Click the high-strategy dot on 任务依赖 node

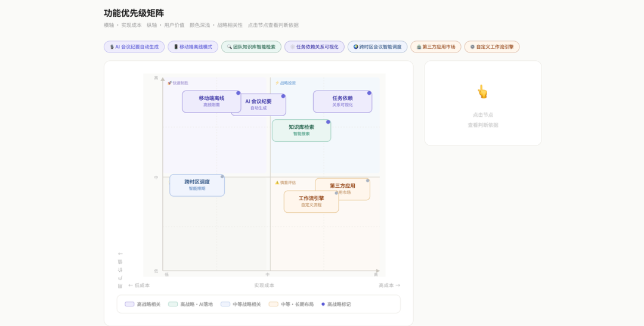369,93
